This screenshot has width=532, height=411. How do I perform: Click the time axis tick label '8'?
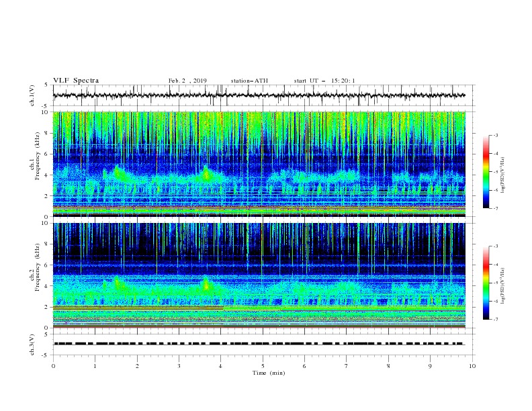[x=388, y=366]
